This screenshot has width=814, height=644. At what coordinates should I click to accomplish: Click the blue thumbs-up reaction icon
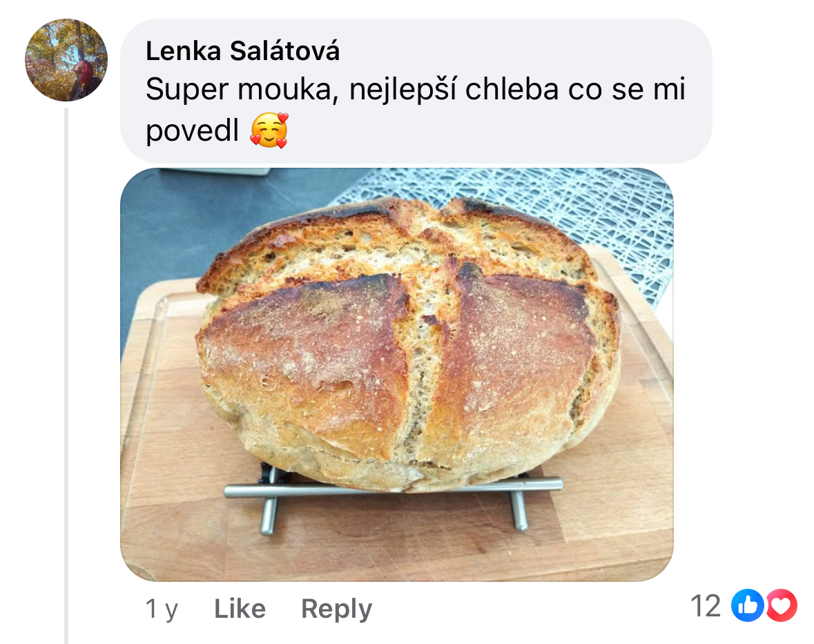click(747, 605)
